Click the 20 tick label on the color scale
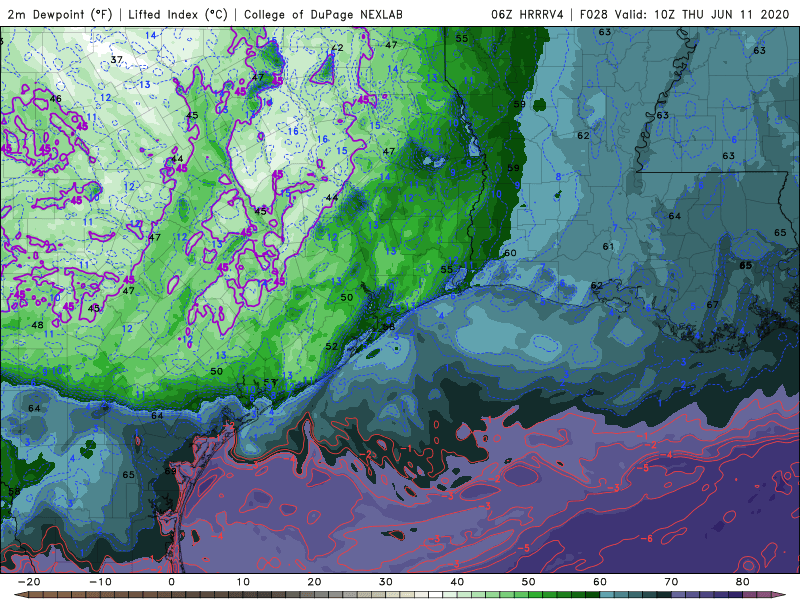This screenshot has height=600, width=800. pos(314,582)
